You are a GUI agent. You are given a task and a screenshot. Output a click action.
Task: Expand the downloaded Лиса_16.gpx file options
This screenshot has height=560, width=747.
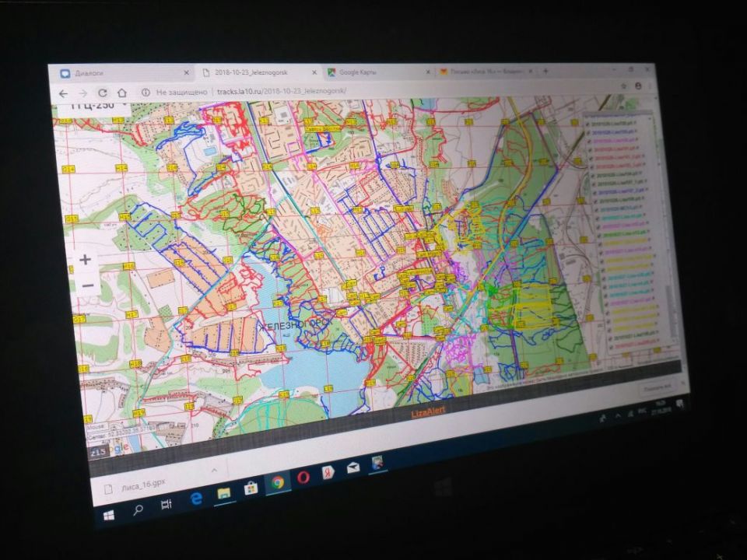215,471
